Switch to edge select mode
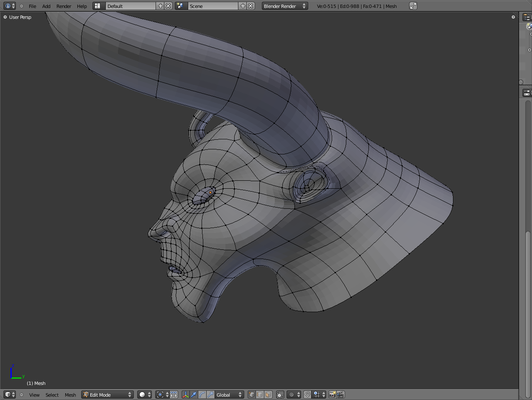This screenshot has height=400, width=532. pyautogui.click(x=260, y=395)
